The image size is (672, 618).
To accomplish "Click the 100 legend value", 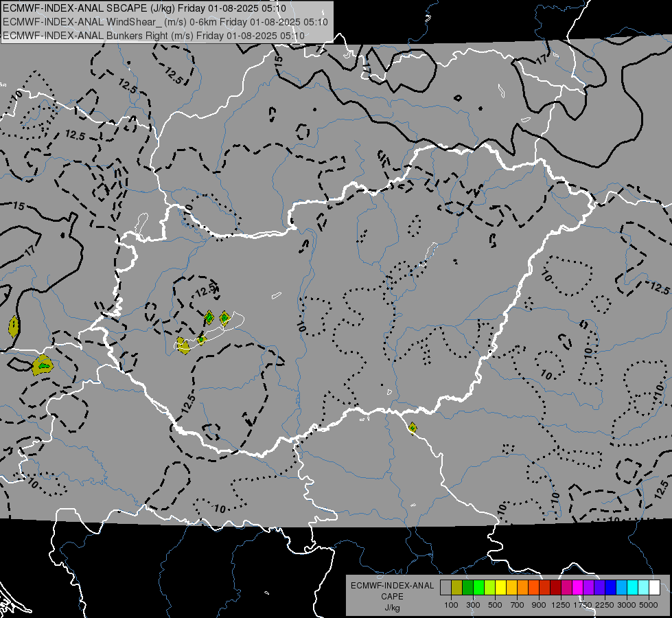I will click(451, 605).
